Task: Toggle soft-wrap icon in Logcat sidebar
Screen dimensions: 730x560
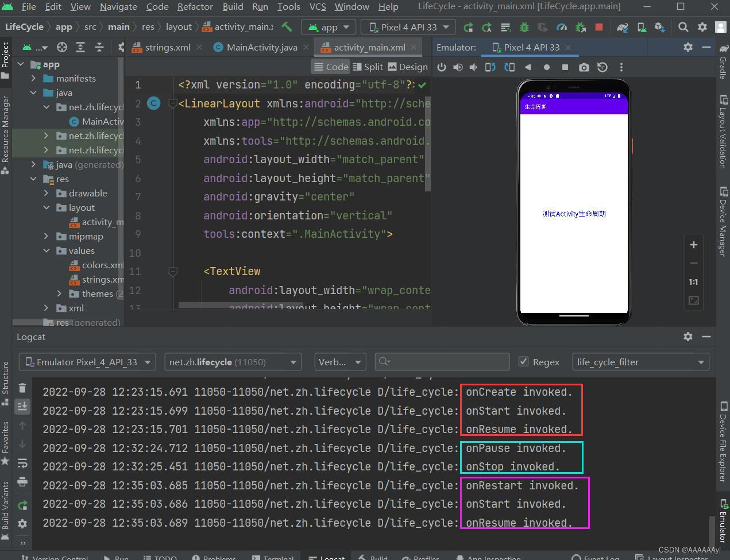Action: [x=22, y=463]
